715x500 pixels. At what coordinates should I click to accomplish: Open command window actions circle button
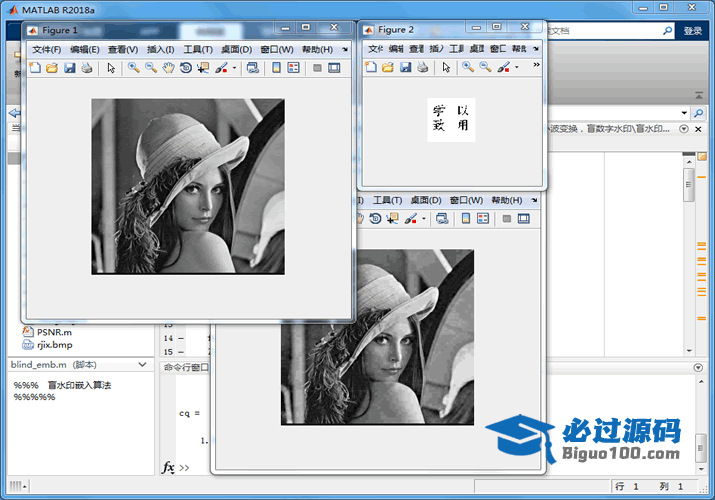pyautogui.click(x=698, y=367)
